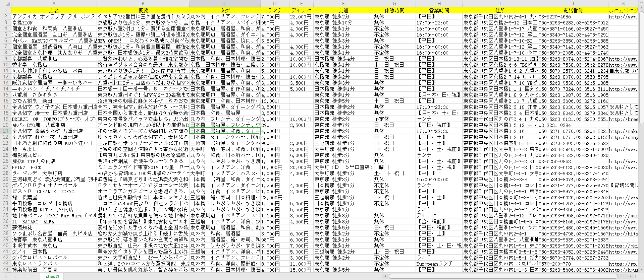Select column C header

tap(225, 4)
